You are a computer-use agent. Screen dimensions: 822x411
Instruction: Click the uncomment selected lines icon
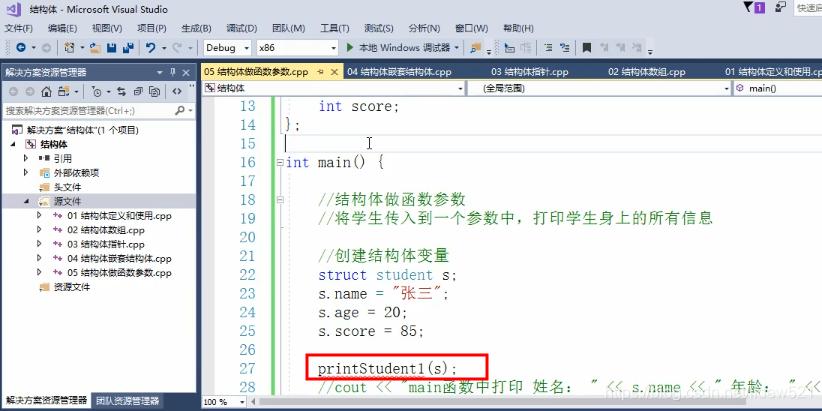(x=565, y=48)
